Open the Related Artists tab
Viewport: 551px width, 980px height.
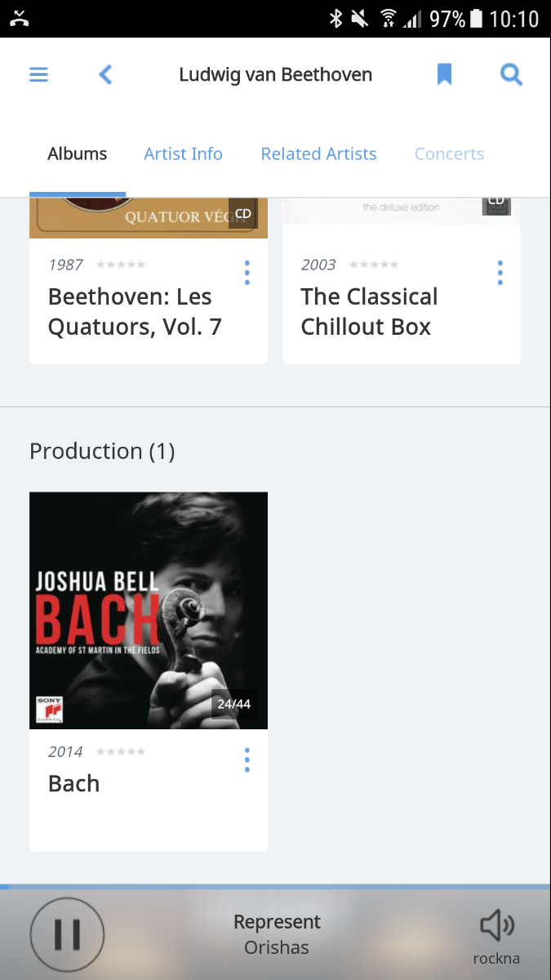(318, 154)
